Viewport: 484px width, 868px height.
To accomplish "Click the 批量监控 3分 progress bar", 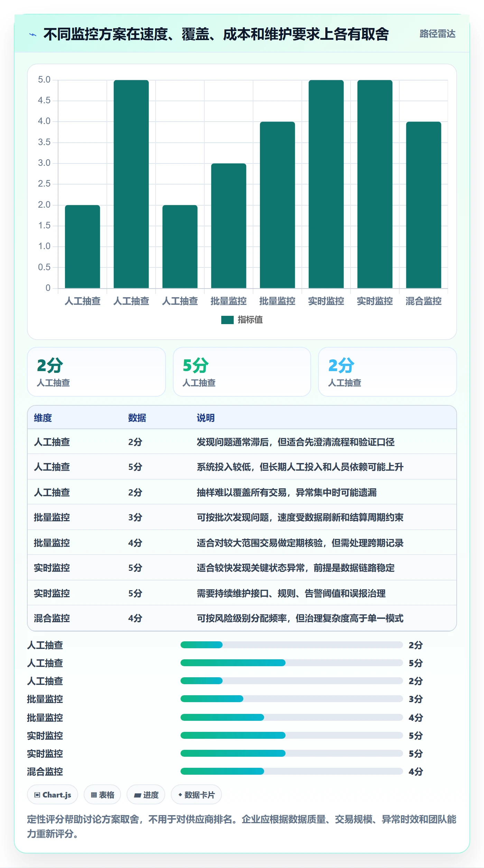I will 292,699.
